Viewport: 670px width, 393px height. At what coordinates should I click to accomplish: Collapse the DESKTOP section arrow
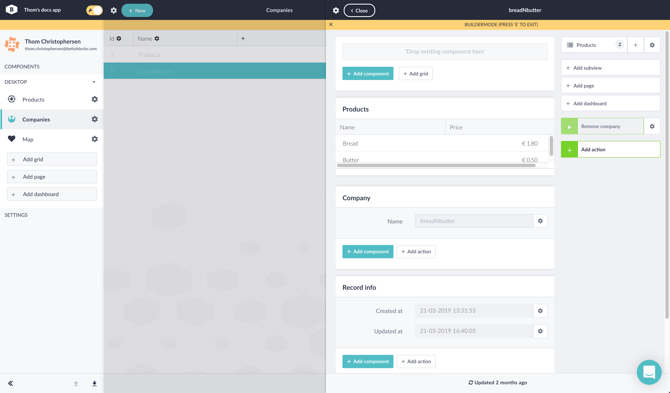[x=94, y=82]
